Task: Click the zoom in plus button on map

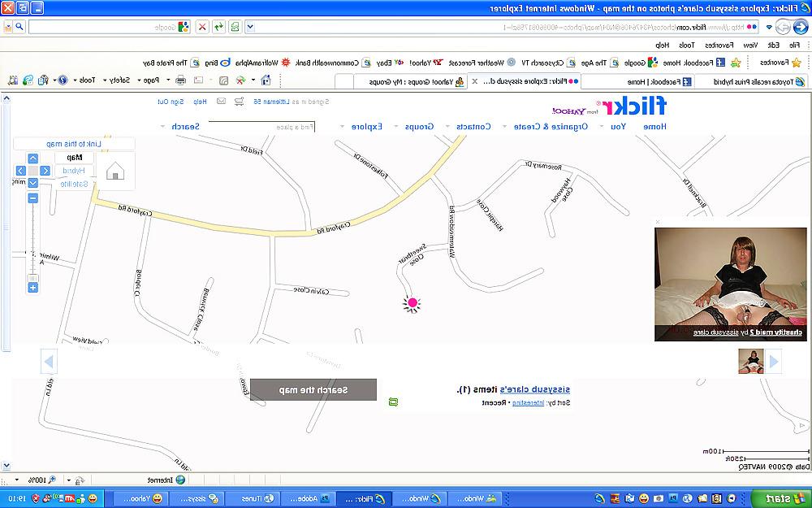Action: pyautogui.click(x=32, y=287)
